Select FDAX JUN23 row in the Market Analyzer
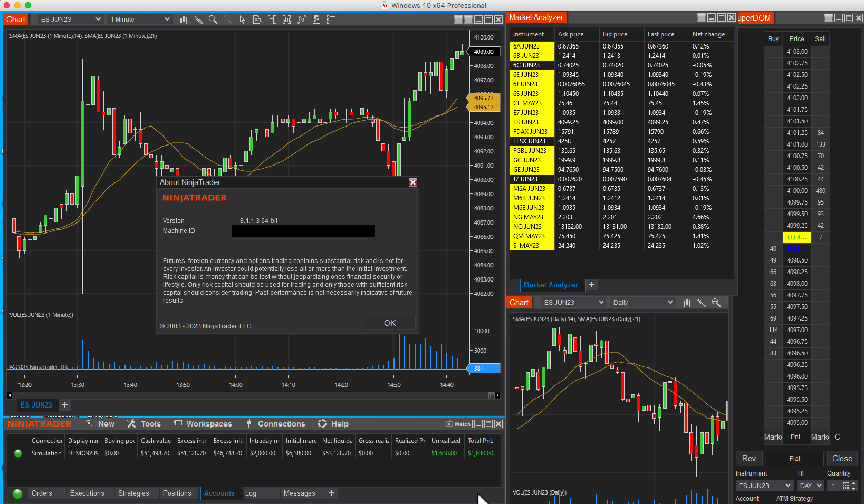The height and width of the screenshot is (504, 864). pos(530,131)
